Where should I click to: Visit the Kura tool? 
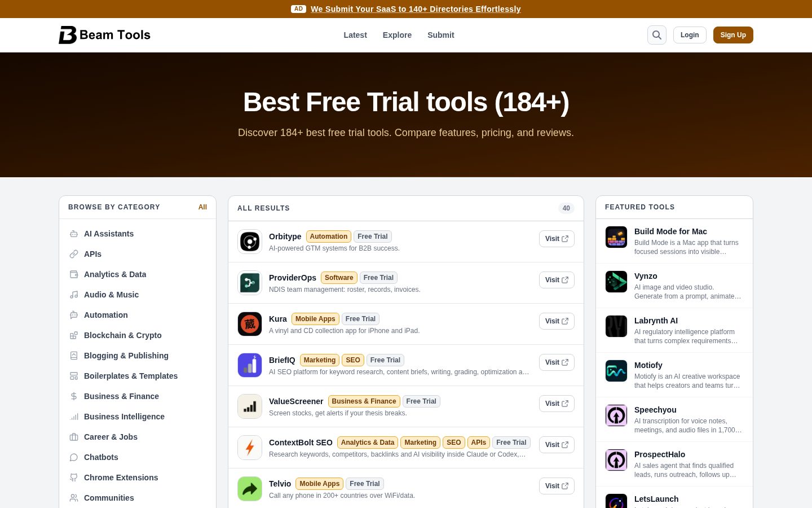click(557, 321)
